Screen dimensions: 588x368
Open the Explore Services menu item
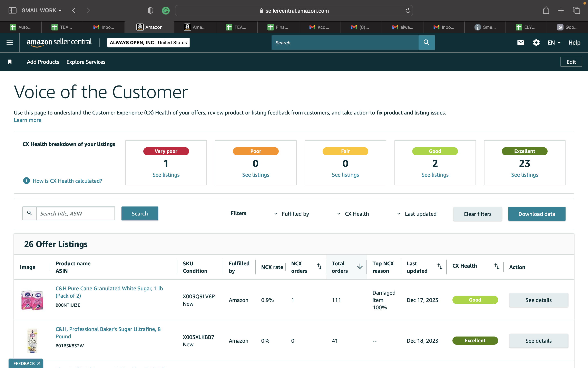[86, 62]
